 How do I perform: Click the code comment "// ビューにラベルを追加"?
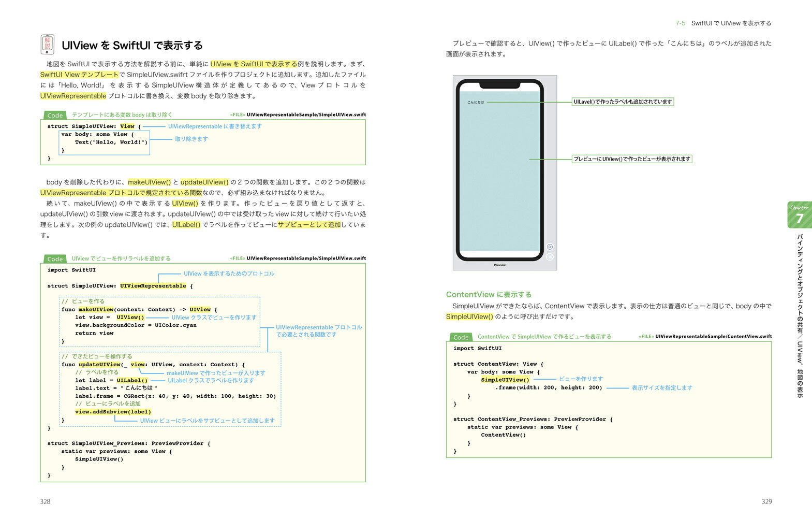click(x=108, y=404)
